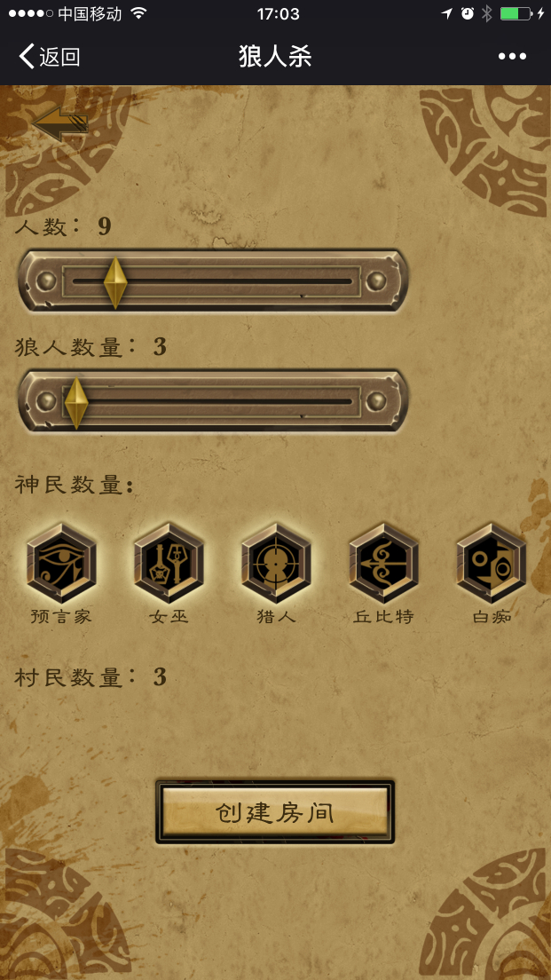The width and height of the screenshot is (551, 980).
Task: Click the right end knob of 人数 slider
Action: tap(377, 281)
